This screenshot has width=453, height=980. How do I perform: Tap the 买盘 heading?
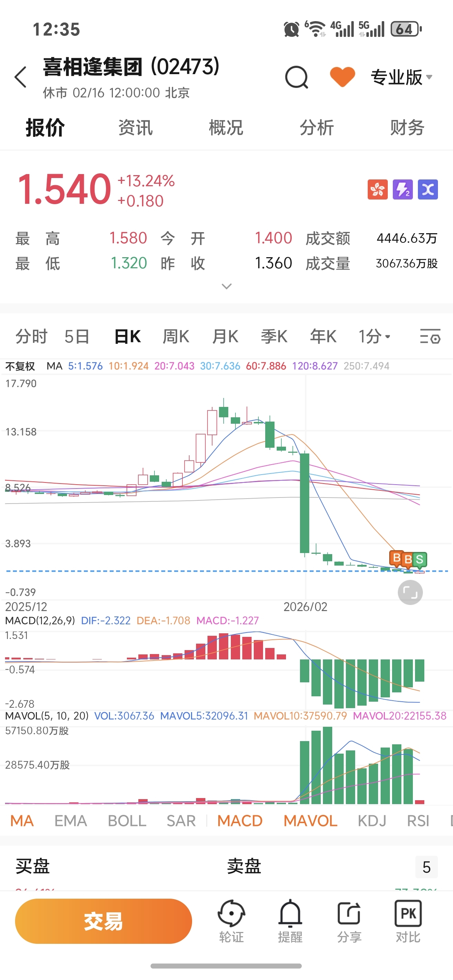(32, 866)
